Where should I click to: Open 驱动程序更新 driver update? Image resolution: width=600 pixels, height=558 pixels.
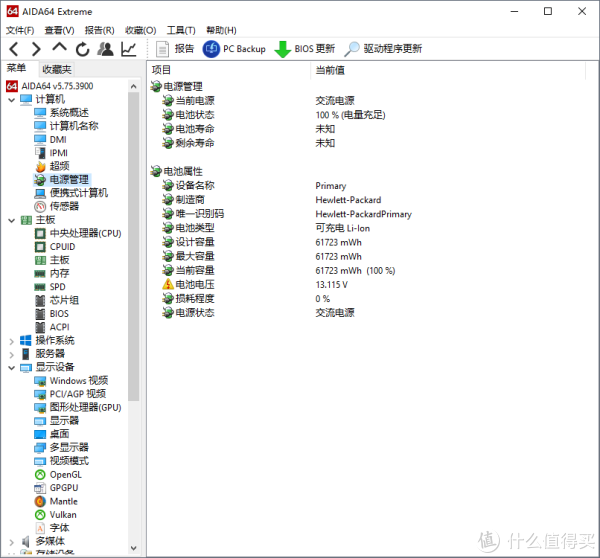(x=383, y=49)
